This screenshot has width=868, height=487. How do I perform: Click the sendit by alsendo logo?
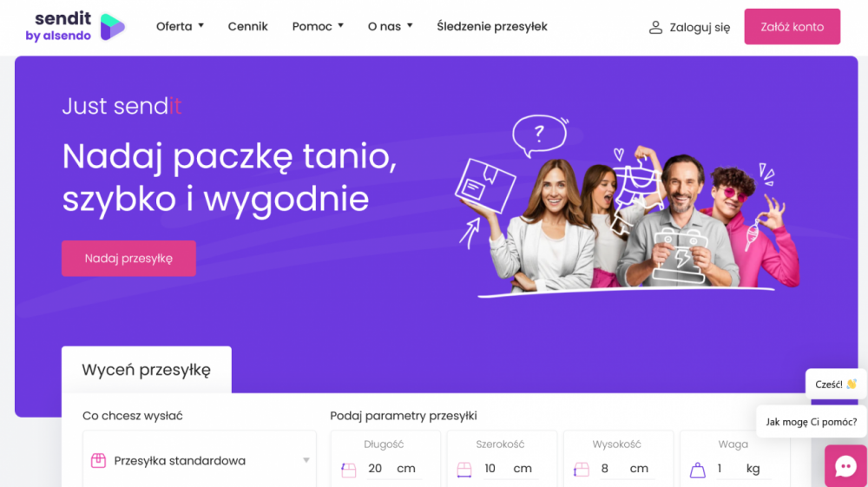pyautogui.click(x=76, y=27)
